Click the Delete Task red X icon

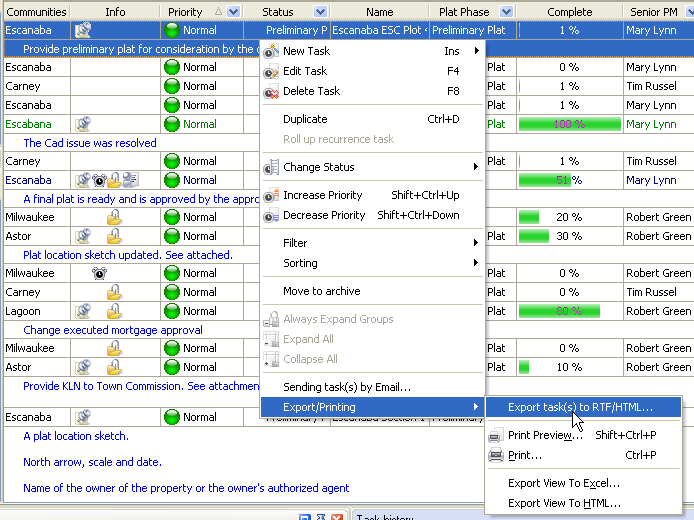[271, 91]
